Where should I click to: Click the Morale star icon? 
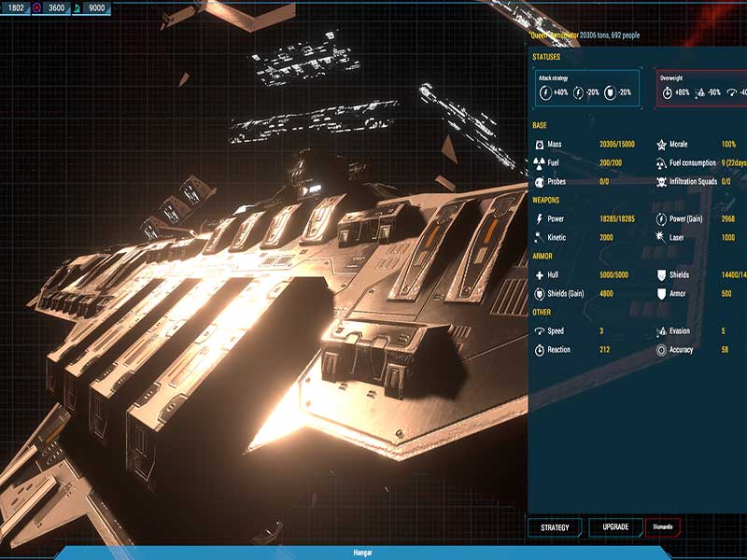(x=661, y=146)
